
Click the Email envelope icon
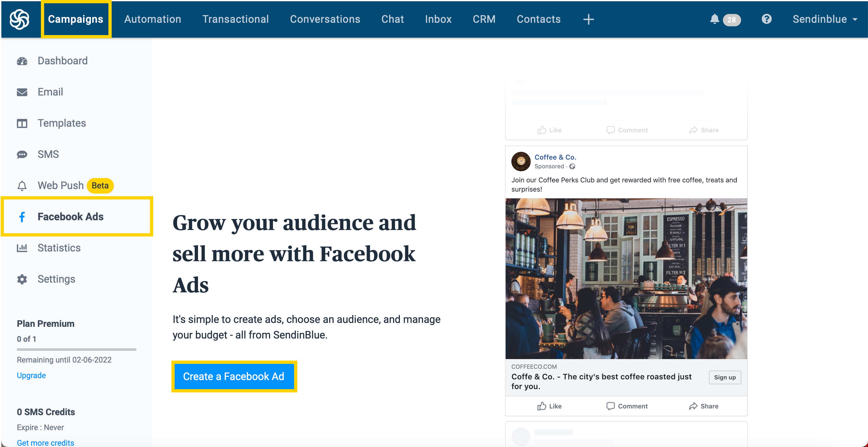point(22,92)
